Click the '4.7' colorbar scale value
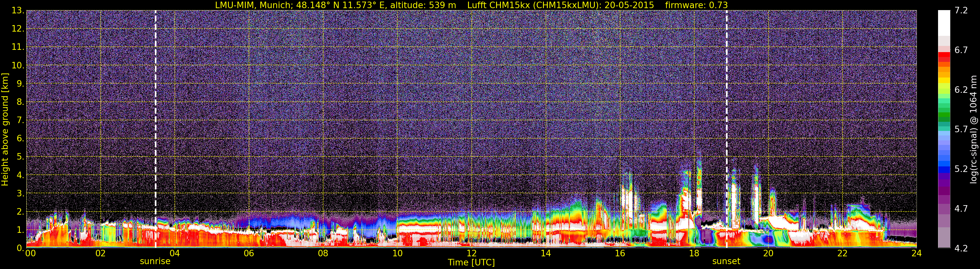 click(x=961, y=208)
